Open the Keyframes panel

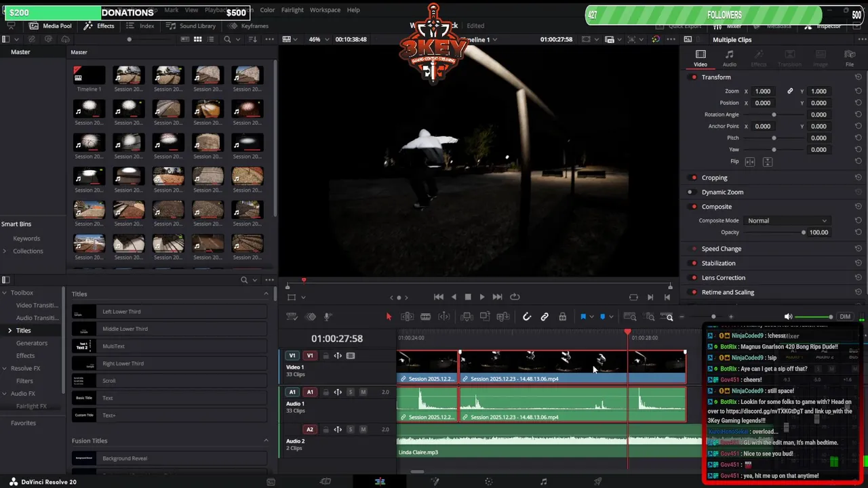[x=249, y=26]
